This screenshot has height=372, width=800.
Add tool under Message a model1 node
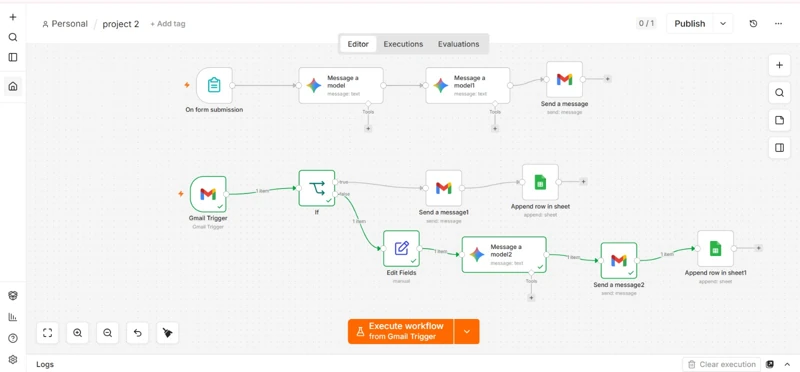click(495, 129)
